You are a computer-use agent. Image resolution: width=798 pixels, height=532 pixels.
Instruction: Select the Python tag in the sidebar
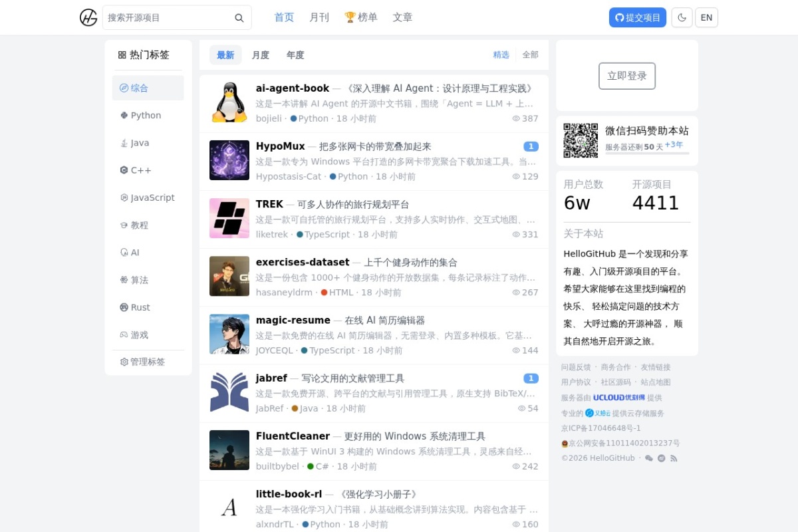(x=148, y=115)
